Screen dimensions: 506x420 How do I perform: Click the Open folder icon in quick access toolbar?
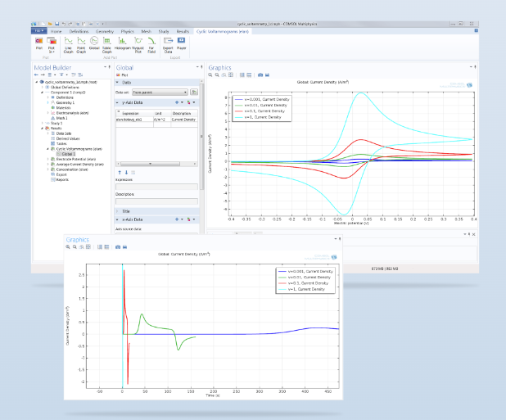coord(50,24)
